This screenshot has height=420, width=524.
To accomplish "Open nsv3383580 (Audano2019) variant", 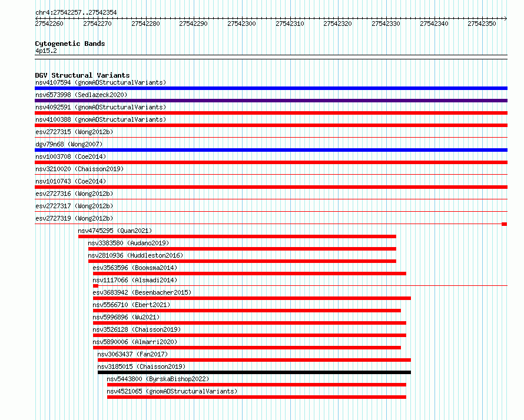I will (x=129, y=243).
